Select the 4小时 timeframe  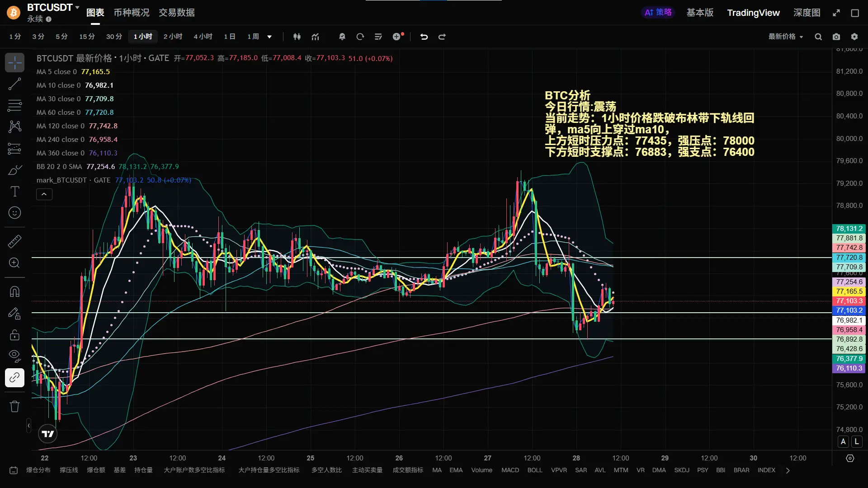203,37
